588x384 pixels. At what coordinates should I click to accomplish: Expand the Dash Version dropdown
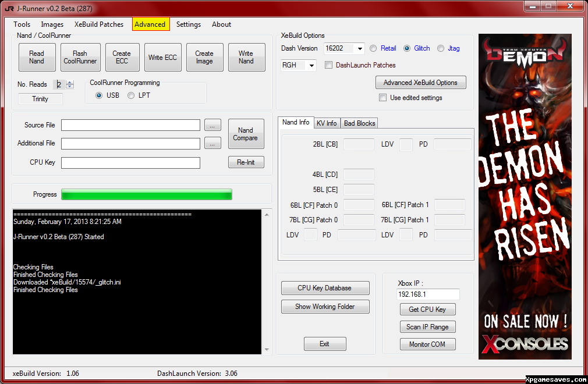pyautogui.click(x=360, y=49)
